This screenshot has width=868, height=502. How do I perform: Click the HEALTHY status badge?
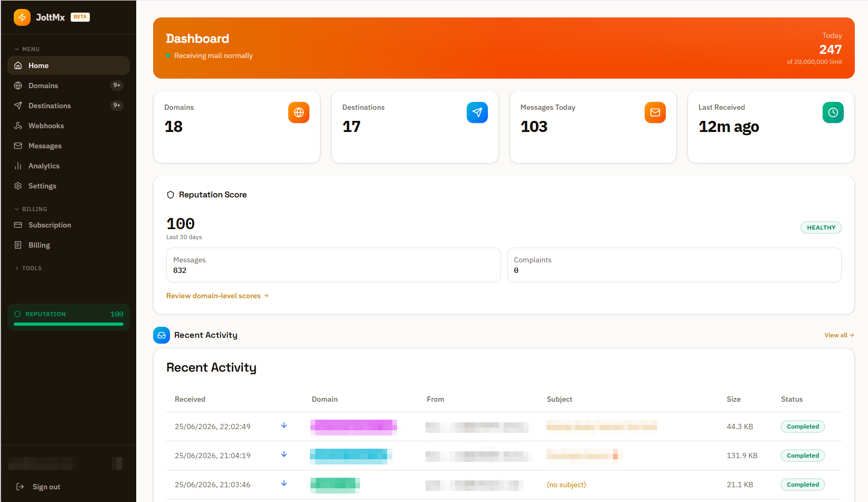(x=821, y=228)
